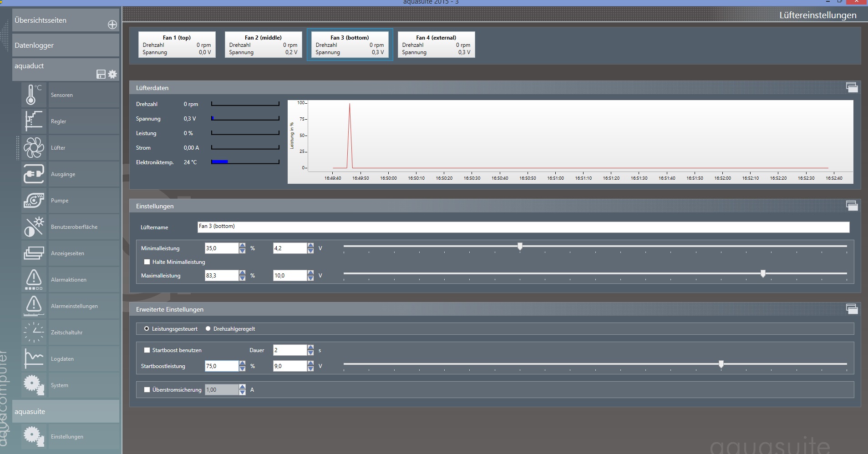Open the Alarmaktionen warning icon
The image size is (868, 454).
pyautogui.click(x=34, y=280)
